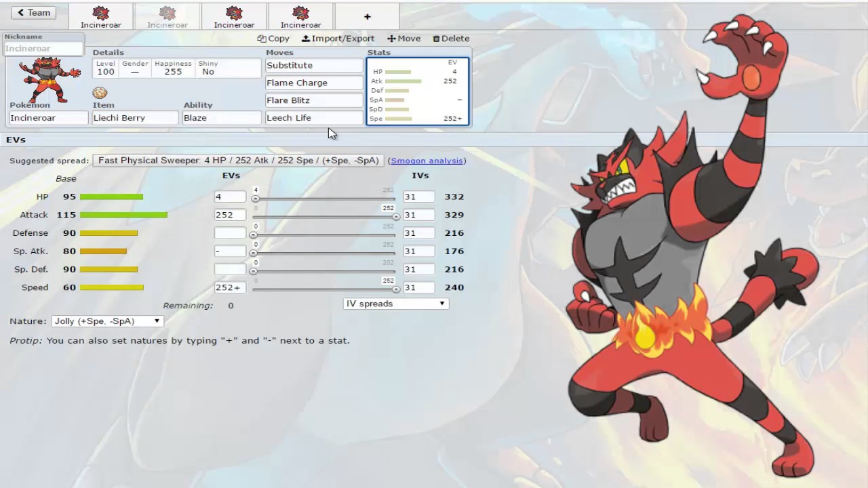The width and height of the screenshot is (868, 488).
Task: Open the IV spreads dropdown
Action: pos(396,304)
